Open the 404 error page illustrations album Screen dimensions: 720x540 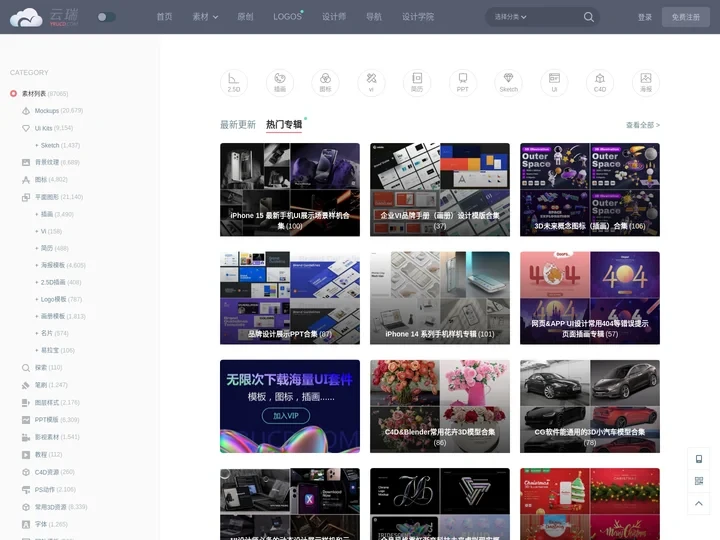point(590,298)
